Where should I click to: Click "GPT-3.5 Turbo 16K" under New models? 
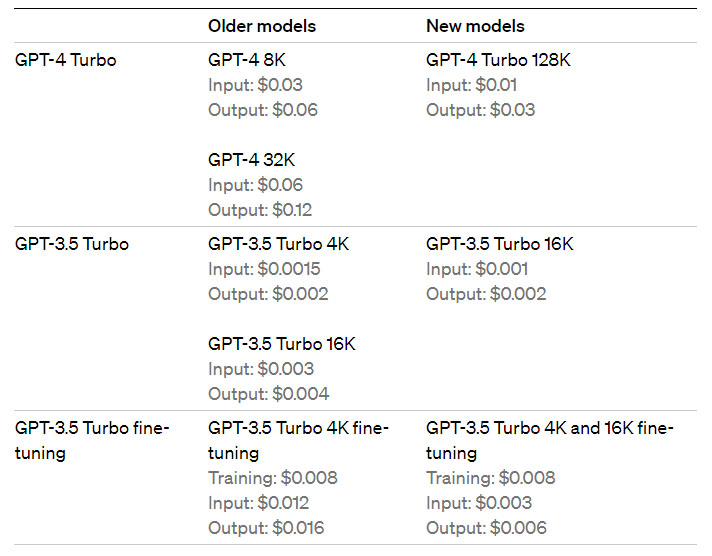click(499, 244)
